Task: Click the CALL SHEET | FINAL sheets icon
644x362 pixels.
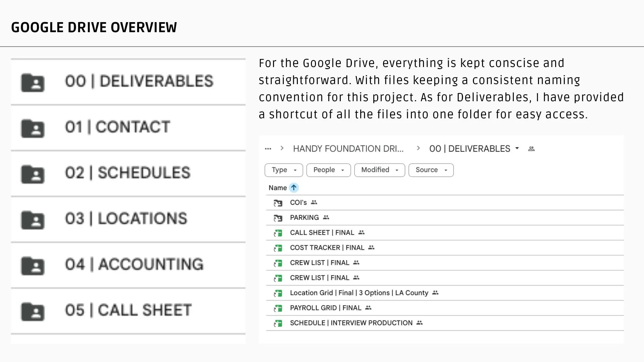Action: 278,233
